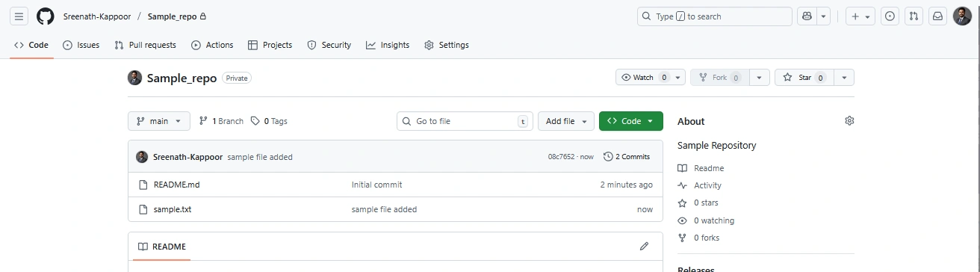Screen dimensions: 980x272
Task: Switch to the Actions tab
Action: point(212,45)
